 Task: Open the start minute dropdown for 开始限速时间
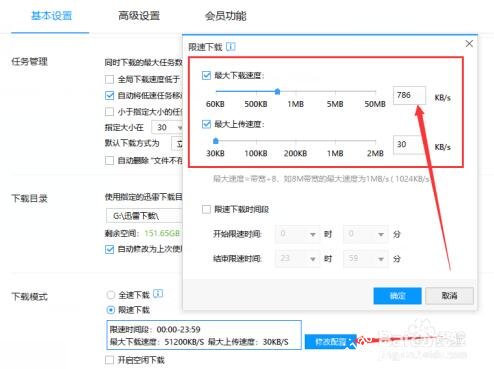pyautogui.click(x=366, y=234)
